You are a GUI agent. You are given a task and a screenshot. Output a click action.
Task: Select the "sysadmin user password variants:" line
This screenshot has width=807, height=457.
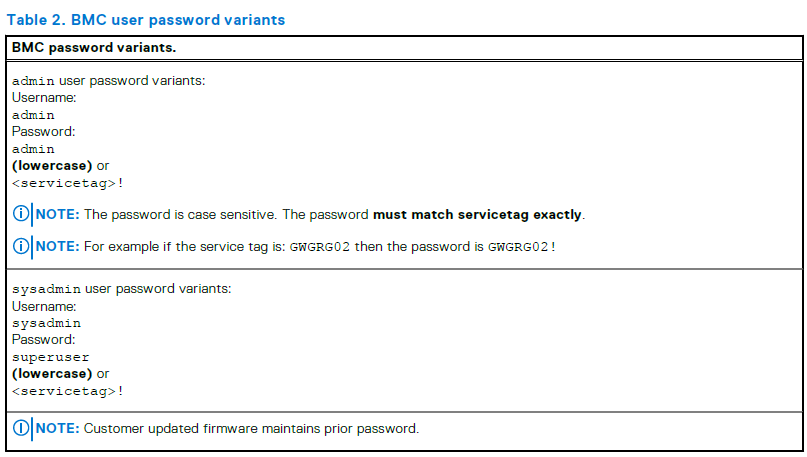pyautogui.click(x=121, y=289)
